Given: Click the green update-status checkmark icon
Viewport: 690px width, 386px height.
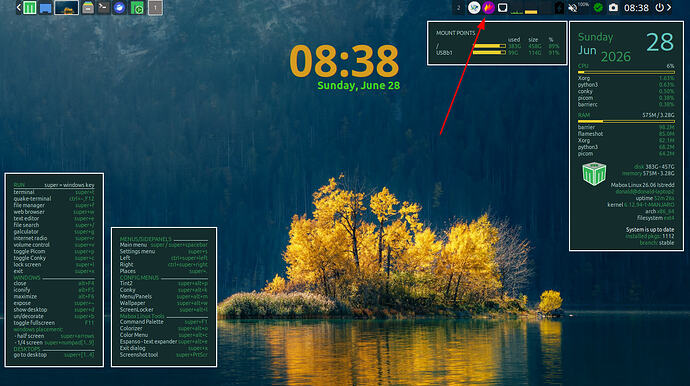Looking at the screenshot, I should coord(598,7).
